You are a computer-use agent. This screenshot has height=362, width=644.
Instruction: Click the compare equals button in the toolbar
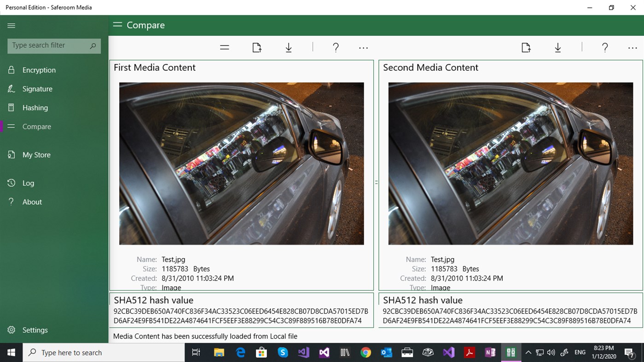[x=224, y=47]
